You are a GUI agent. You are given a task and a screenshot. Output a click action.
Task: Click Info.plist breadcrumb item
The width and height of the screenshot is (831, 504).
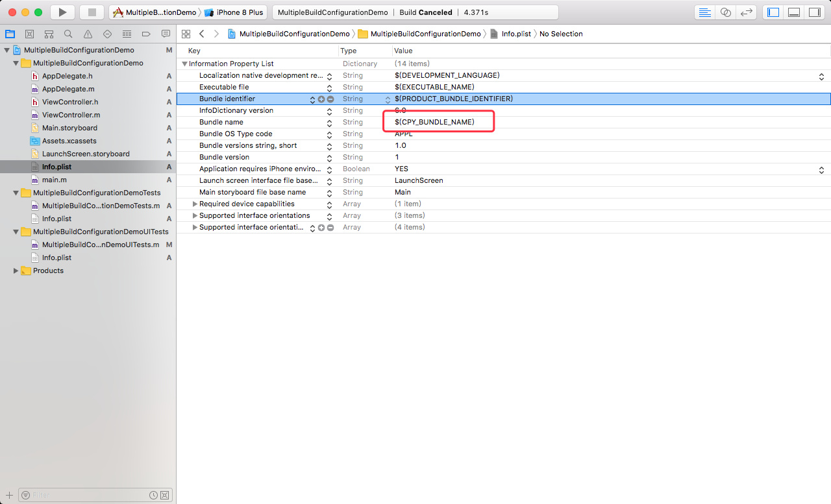510,34
